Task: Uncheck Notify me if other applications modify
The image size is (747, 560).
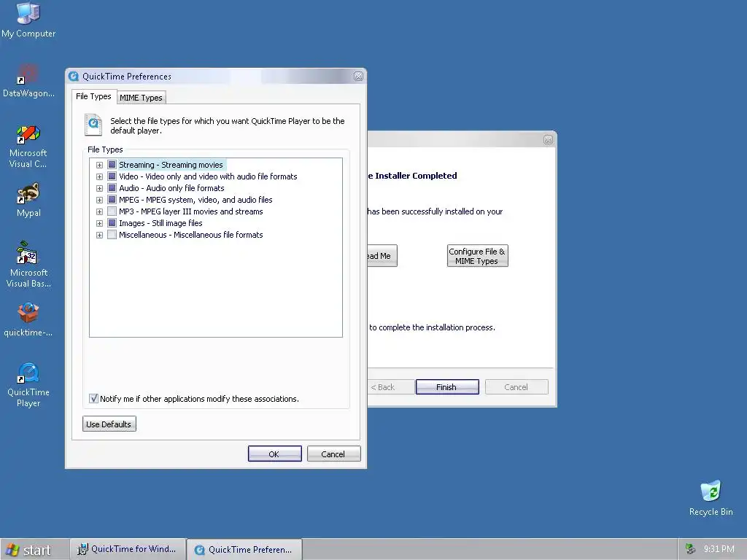Action: [94, 399]
